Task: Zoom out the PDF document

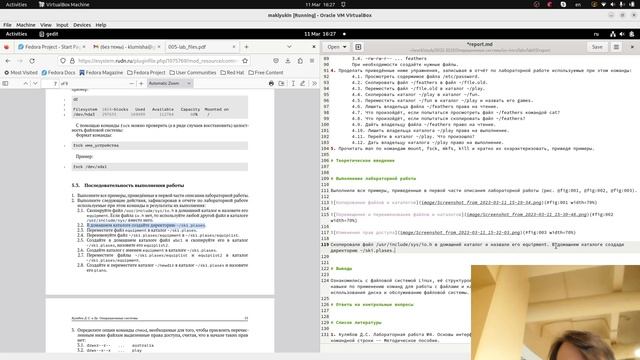Action: pyautogui.click(x=131, y=83)
